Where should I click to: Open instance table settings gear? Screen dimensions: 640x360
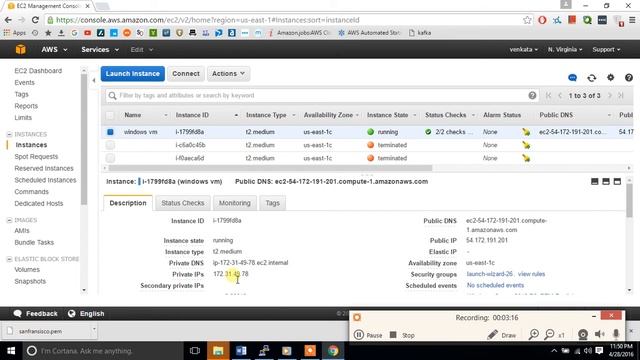pos(610,77)
